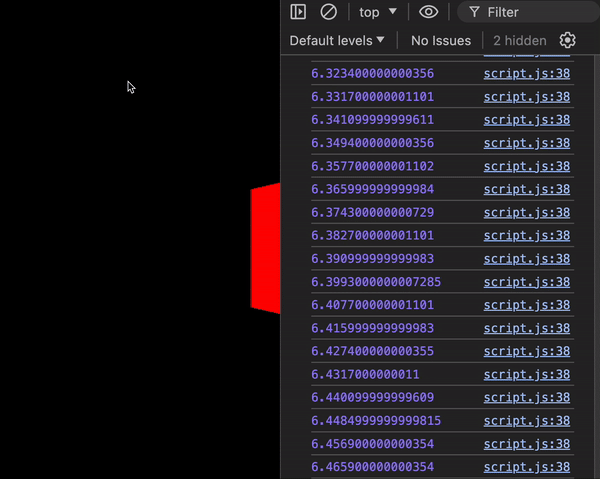Open script.js:38 link beside 6.365999999999984
This screenshot has height=479, width=600.
(527, 189)
